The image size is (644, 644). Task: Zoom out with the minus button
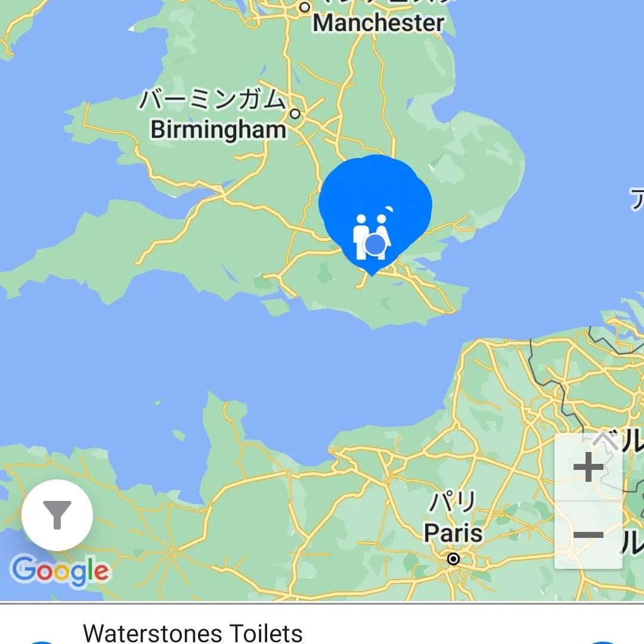(588, 535)
